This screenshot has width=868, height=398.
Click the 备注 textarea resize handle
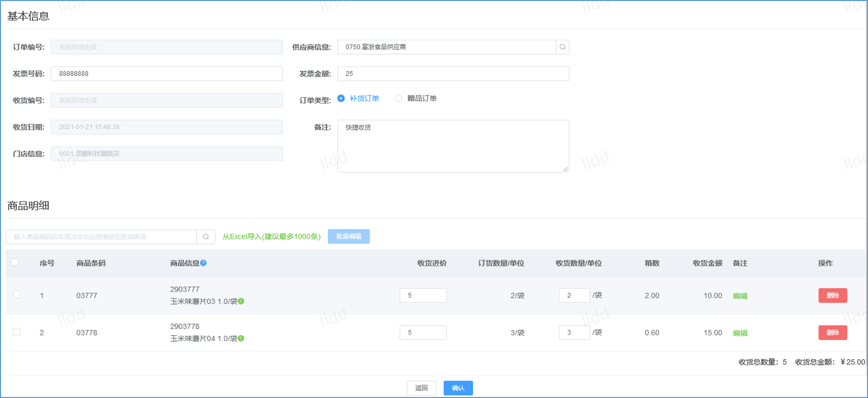[x=565, y=169]
